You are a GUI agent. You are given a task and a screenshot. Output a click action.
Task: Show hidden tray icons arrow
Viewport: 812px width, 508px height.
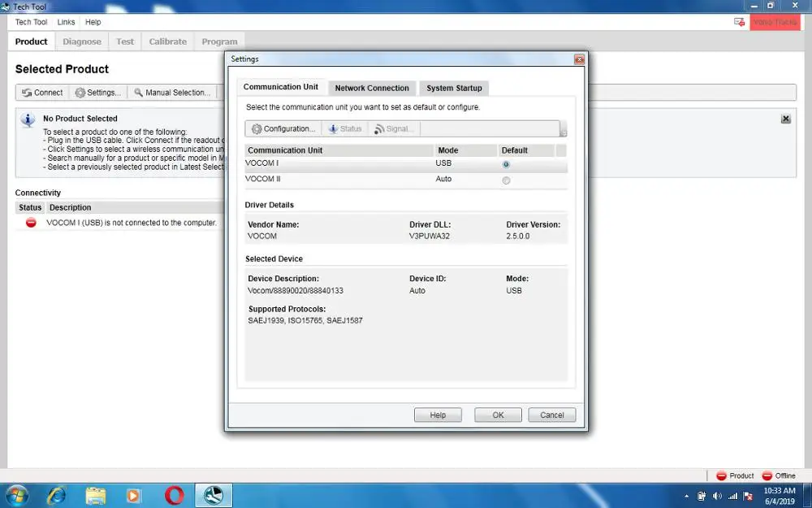(687, 496)
